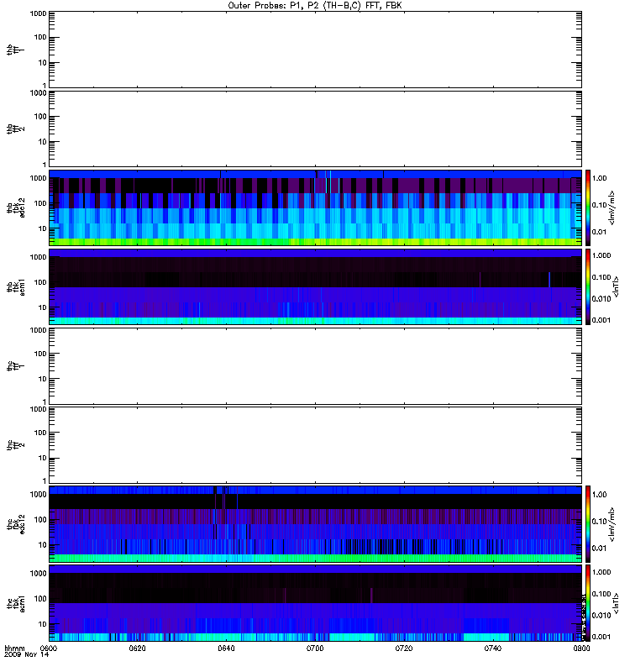Click the 0.010 value on thc scm1 color bar
Image resolution: width=630 pixels, height=672 pixels.
click(601, 616)
